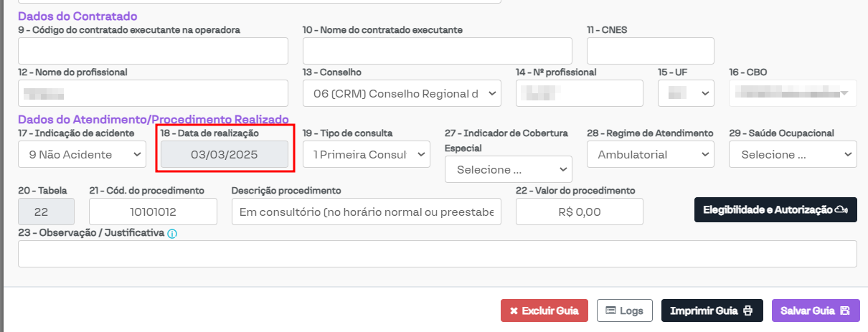Open the Tipo de consulta dropdown
The width and height of the screenshot is (868, 332).
(366, 154)
